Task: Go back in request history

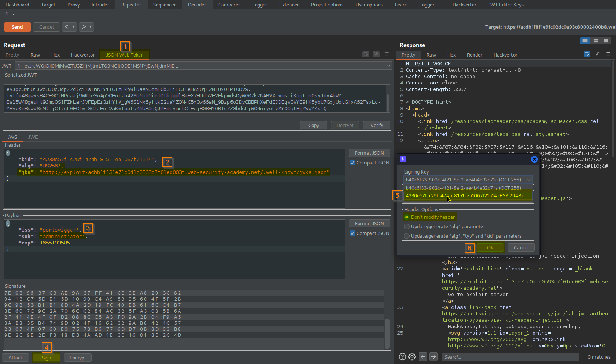Action: click(67, 27)
